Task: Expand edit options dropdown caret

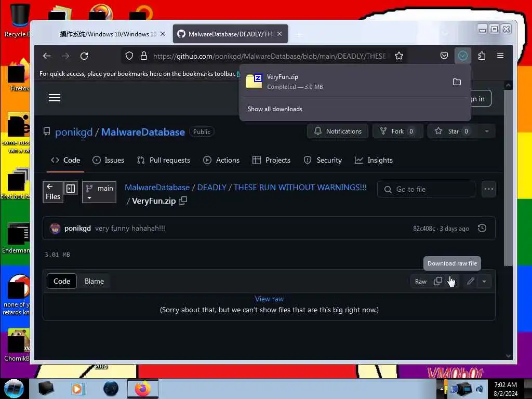Action: (x=484, y=281)
